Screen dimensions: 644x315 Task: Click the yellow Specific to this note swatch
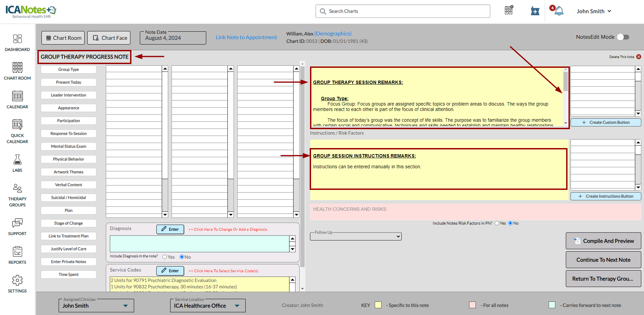[x=378, y=305]
